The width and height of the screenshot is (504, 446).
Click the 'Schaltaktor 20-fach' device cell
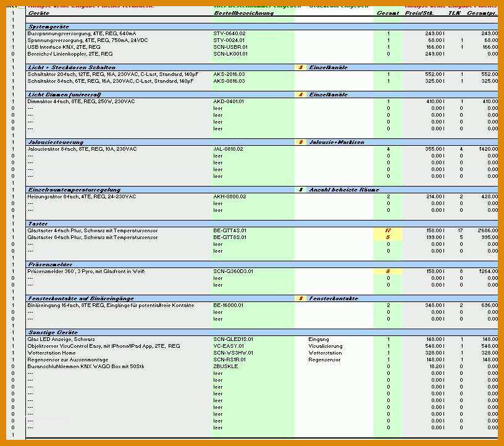[112, 74]
